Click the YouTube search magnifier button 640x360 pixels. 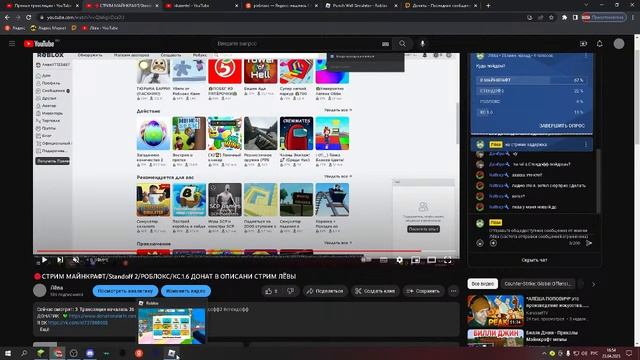point(402,44)
